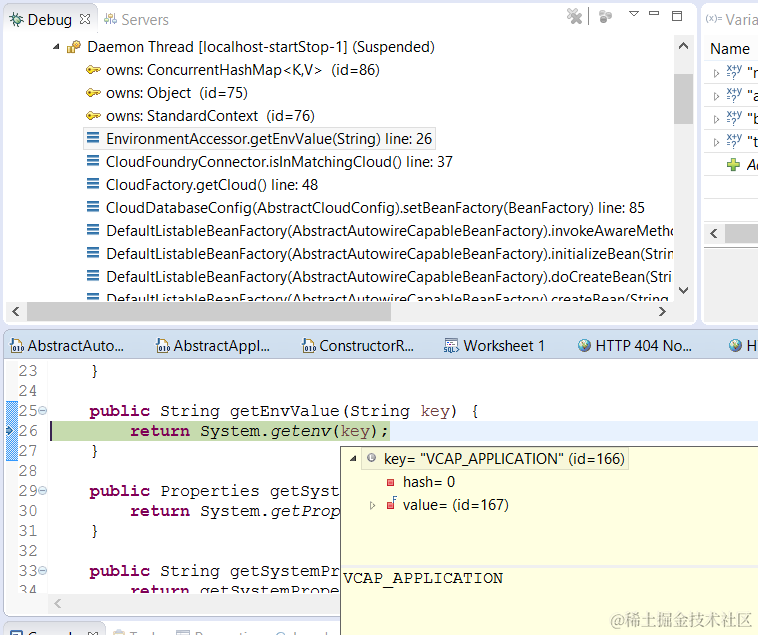This screenshot has width=758, height=635.
Task: Click Debug view scroll up arrow
Action: tap(684, 46)
